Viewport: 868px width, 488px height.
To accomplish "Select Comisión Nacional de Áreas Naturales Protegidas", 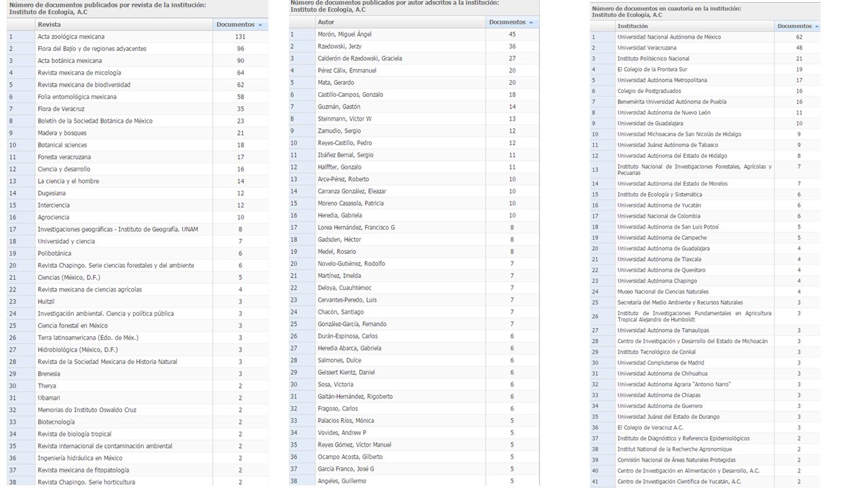I will (x=705, y=461).
